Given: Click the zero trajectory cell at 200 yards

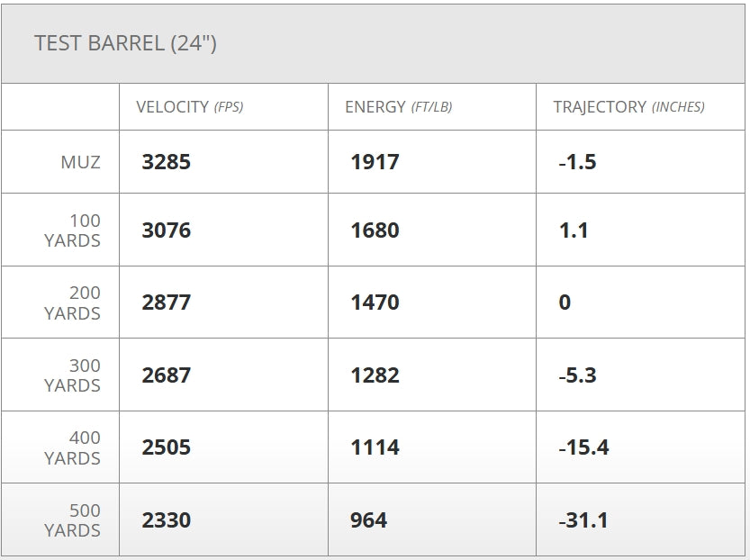Looking at the screenshot, I should coord(565,303).
